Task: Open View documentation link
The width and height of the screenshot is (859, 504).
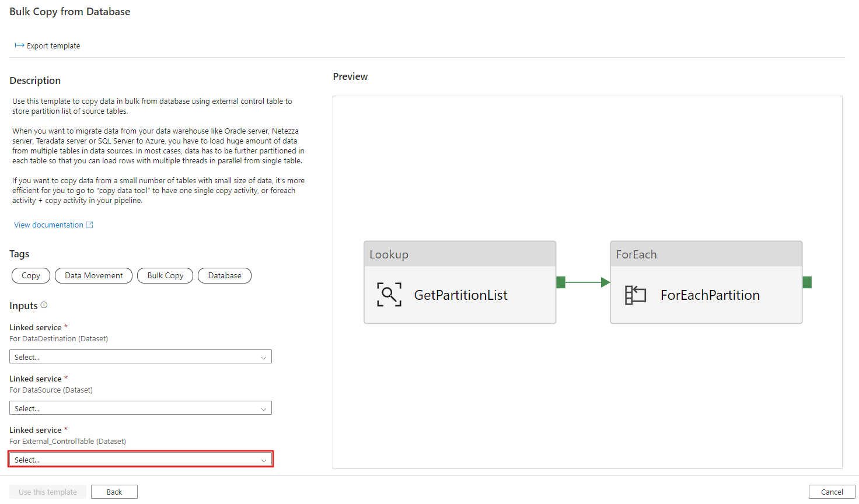Action: pyautogui.click(x=48, y=224)
